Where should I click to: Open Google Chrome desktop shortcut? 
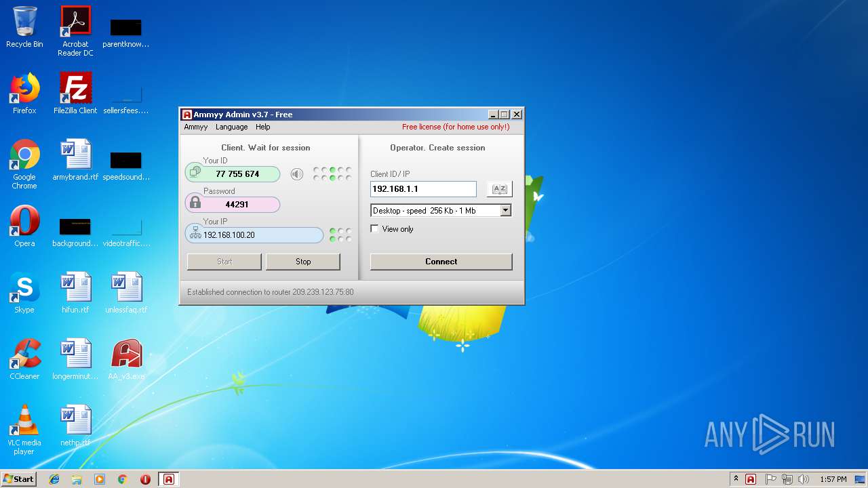[24, 164]
